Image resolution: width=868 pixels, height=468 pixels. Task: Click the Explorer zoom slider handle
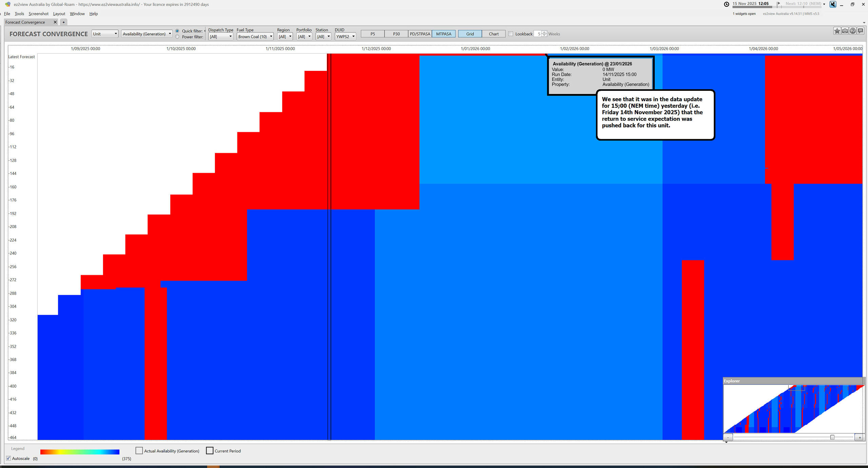832,438
